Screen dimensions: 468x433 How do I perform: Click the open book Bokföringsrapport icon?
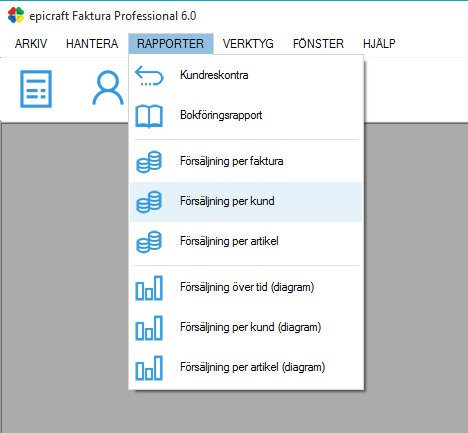(149, 116)
